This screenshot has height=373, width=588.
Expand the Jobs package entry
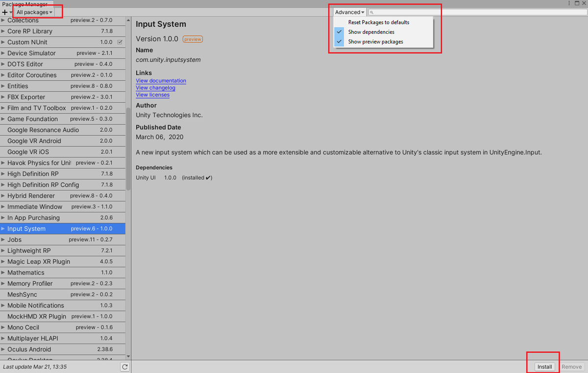click(3, 240)
